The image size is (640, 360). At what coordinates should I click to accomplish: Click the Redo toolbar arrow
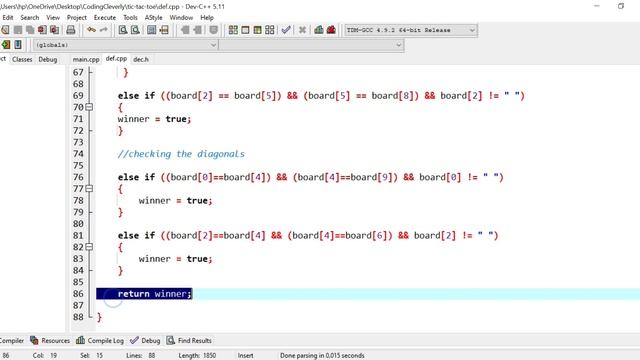(104, 30)
